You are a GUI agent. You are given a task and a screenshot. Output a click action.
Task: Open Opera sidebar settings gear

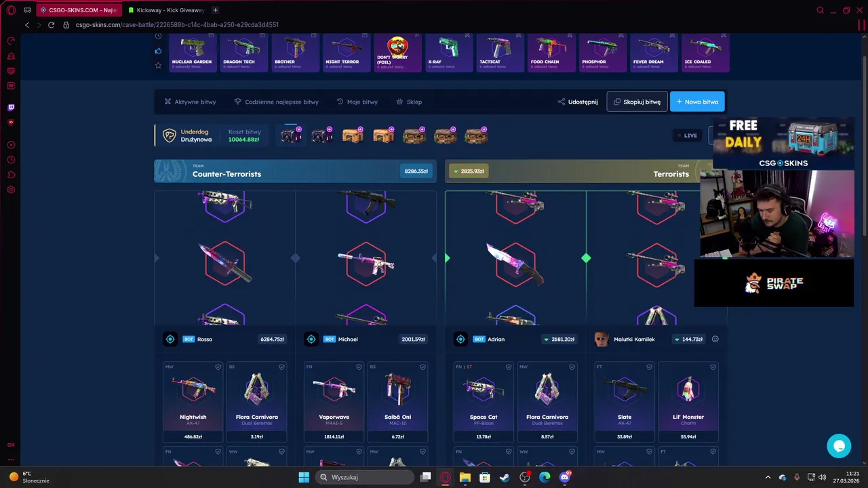pyautogui.click(x=11, y=190)
